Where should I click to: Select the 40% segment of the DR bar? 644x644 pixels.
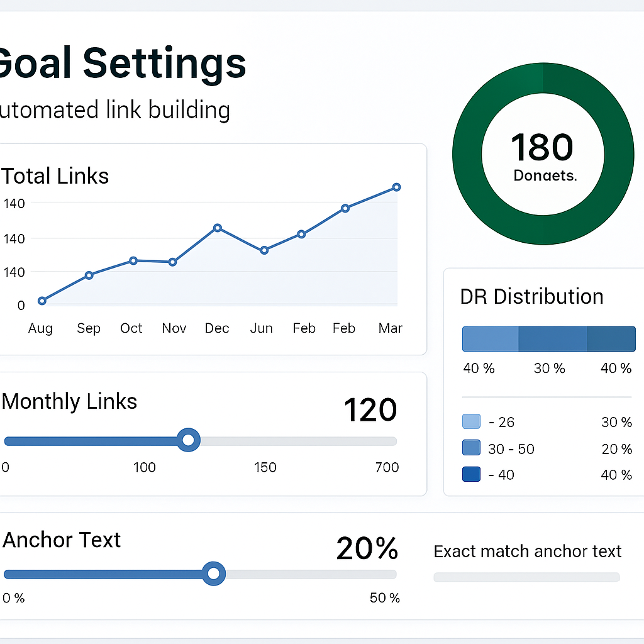tap(491, 338)
